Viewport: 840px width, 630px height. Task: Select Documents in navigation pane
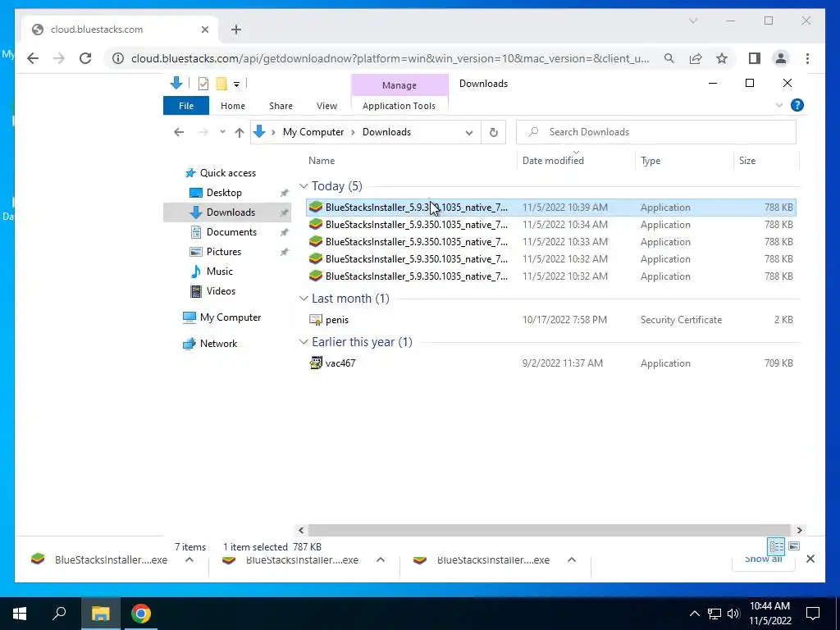[231, 232]
